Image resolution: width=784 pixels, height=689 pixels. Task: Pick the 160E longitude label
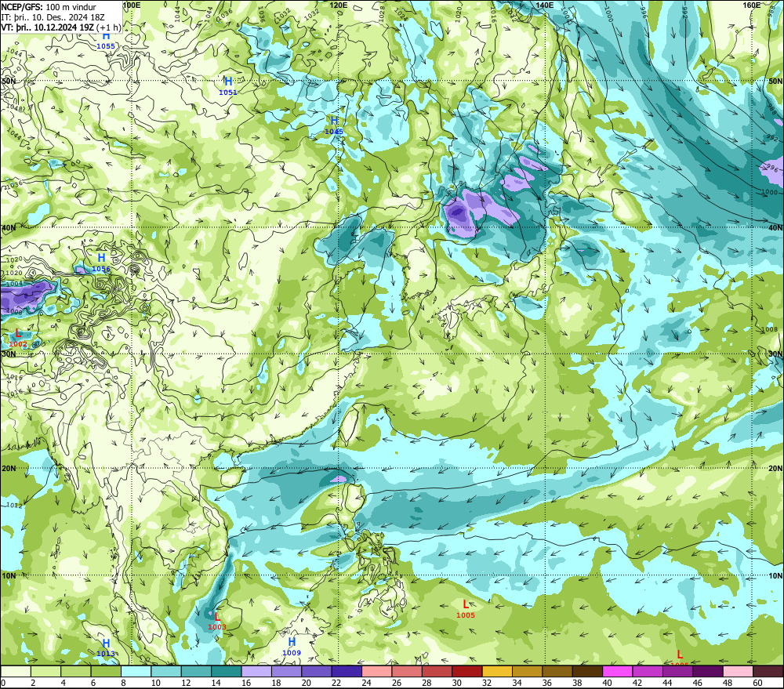click(752, 5)
